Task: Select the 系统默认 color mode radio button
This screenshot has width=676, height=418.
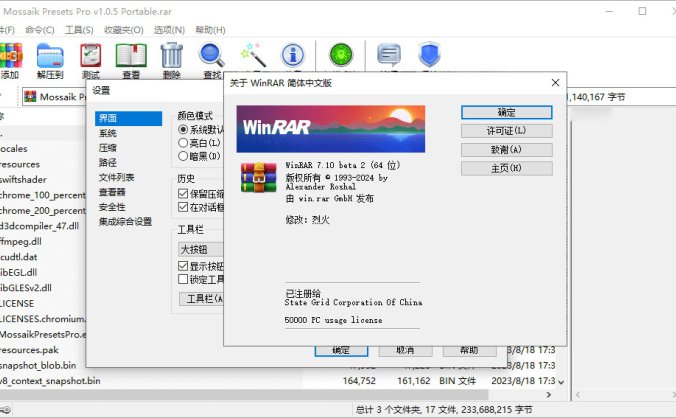Action: pyautogui.click(x=183, y=129)
